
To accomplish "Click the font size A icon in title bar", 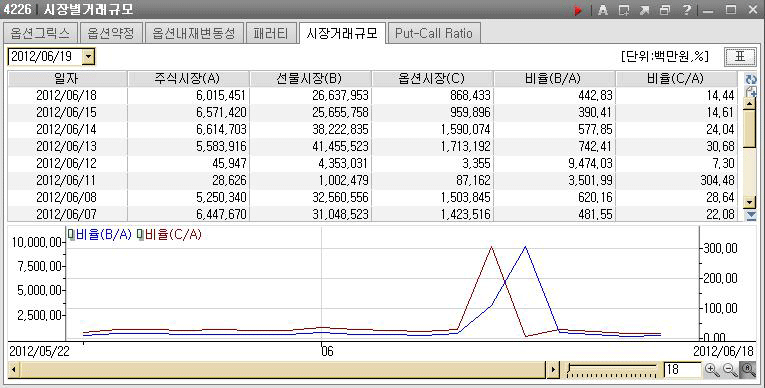I will coord(603,10).
